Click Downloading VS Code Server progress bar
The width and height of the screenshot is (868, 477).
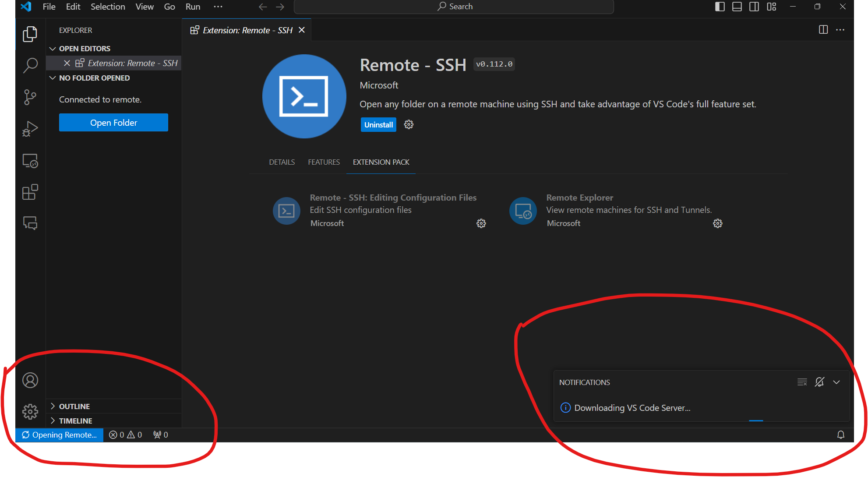[755, 420]
